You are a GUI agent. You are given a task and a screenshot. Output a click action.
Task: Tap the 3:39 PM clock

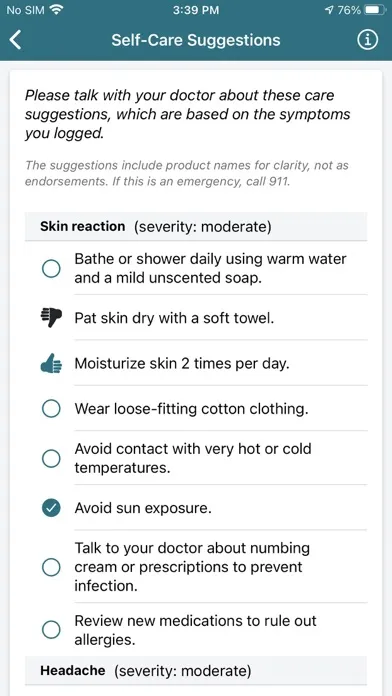[196, 10]
